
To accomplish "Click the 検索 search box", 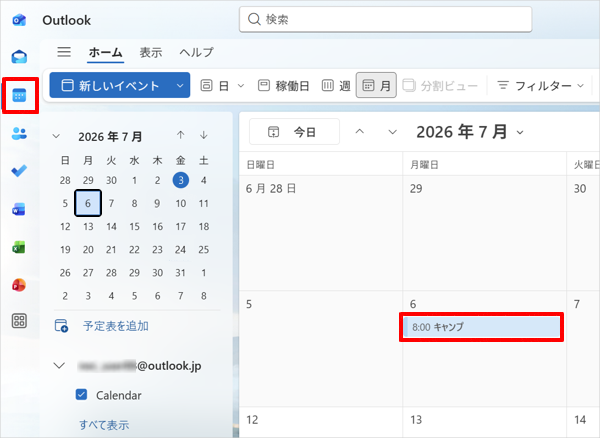I will pyautogui.click(x=385, y=19).
